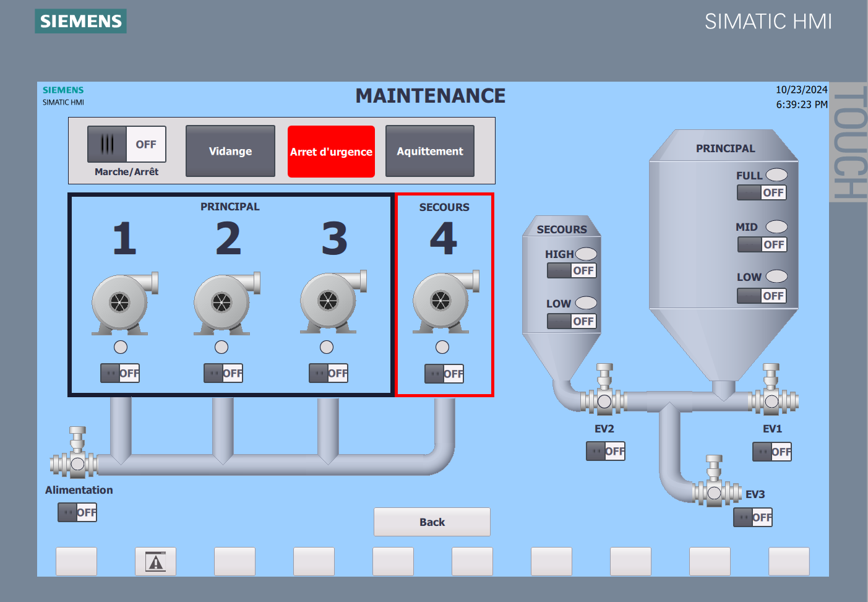Click the date 10/23/2024

[801, 90]
